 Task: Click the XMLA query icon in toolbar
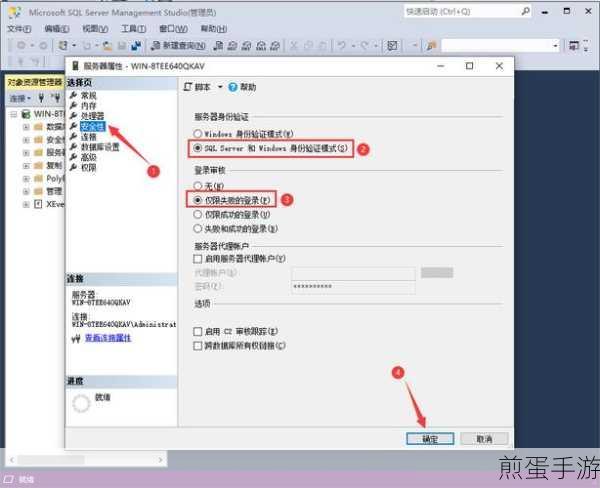pos(261,46)
